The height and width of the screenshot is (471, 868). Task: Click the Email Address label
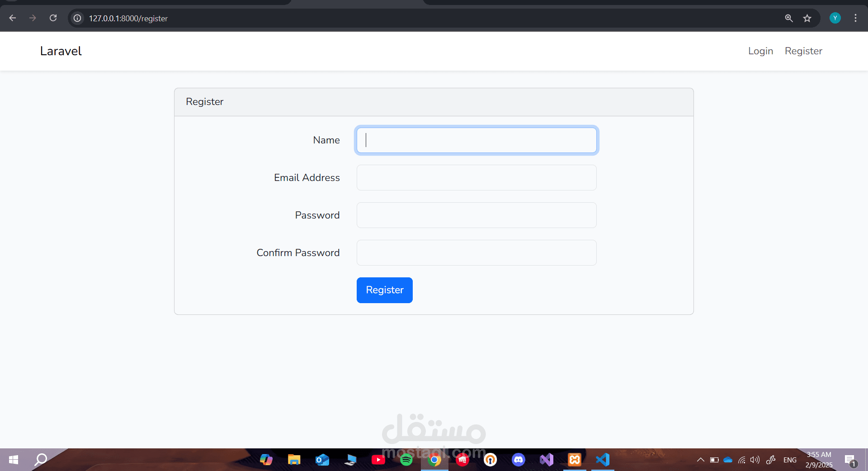click(x=307, y=178)
